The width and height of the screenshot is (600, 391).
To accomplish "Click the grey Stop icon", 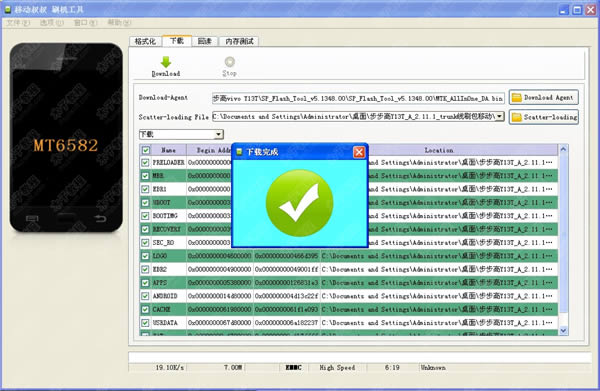I will tap(230, 62).
